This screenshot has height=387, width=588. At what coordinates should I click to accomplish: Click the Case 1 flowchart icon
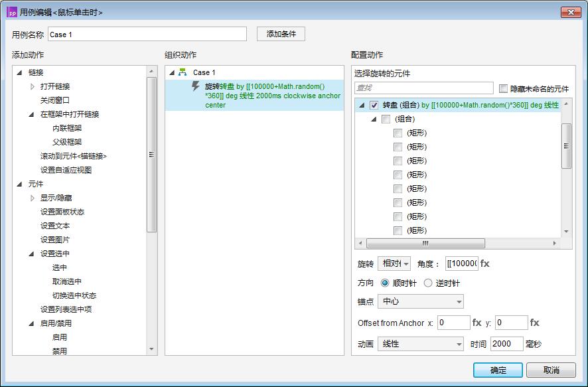point(183,72)
